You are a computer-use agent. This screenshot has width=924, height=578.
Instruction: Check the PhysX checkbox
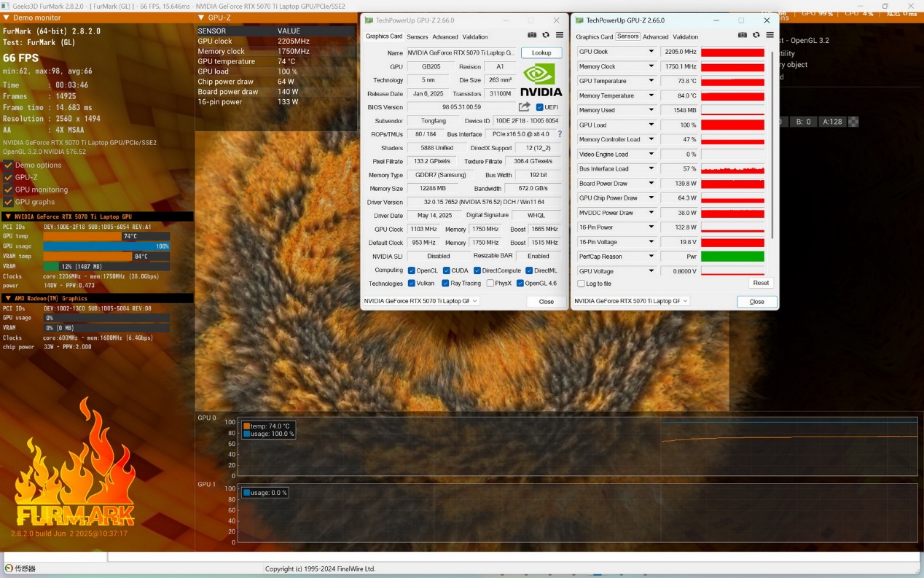point(490,284)
